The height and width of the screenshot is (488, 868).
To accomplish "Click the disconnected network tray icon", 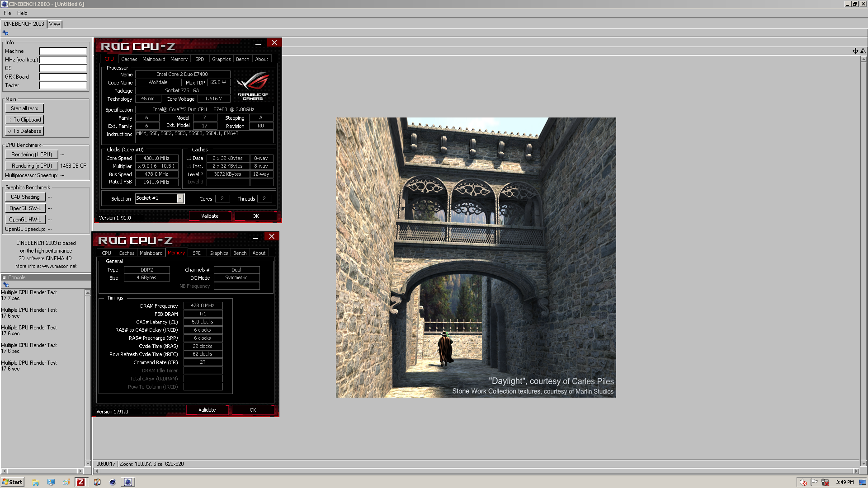I will point(825,482).
